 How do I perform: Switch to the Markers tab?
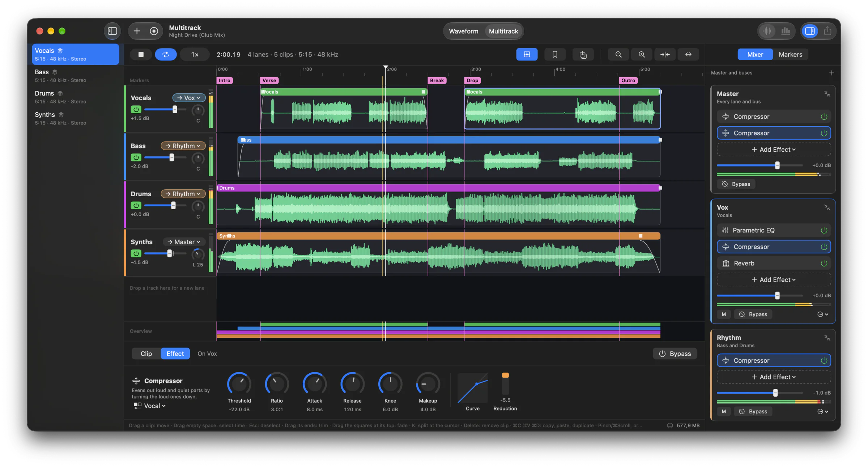click(x=790, y=54)
